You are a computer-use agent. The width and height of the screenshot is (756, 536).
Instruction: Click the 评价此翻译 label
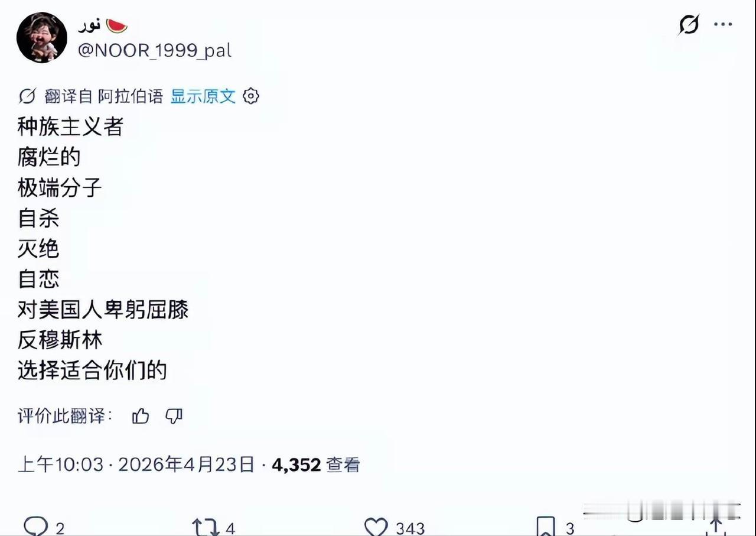click(x=65, y=416)
